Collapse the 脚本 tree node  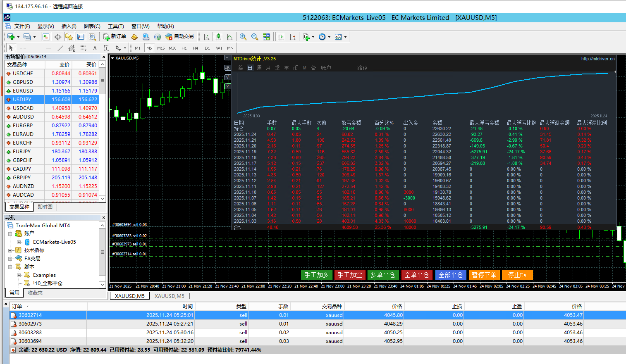pos(10,267)
